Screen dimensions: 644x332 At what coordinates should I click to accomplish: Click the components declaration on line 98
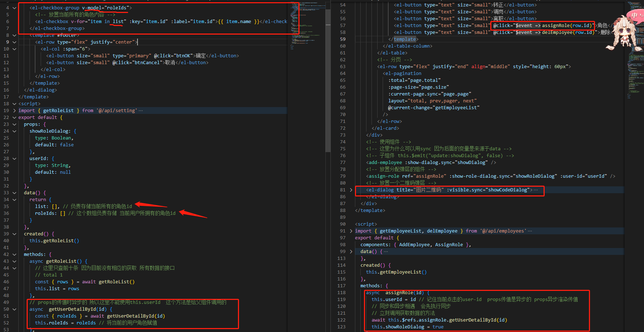[416, 245]
